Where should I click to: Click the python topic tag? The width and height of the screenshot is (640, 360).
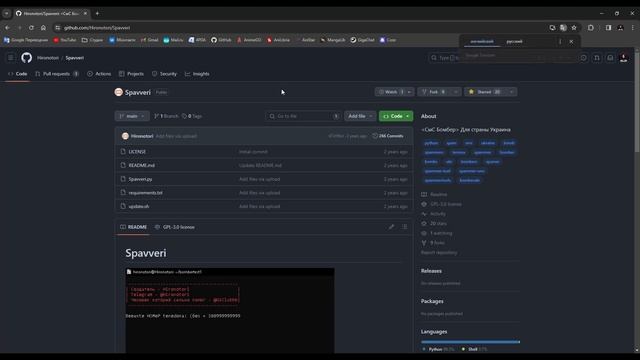pos(431,143)
